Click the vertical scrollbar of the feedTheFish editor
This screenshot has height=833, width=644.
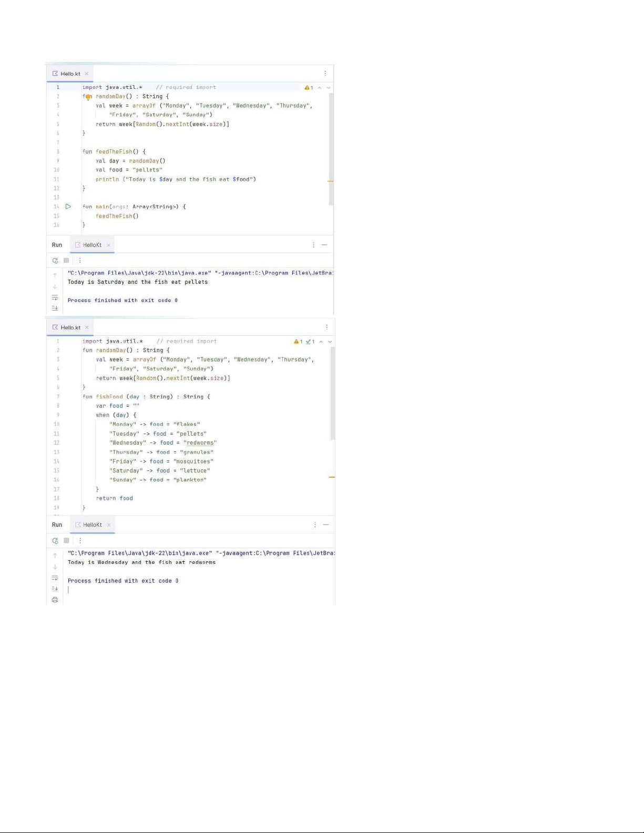click(x=331, y=147)
